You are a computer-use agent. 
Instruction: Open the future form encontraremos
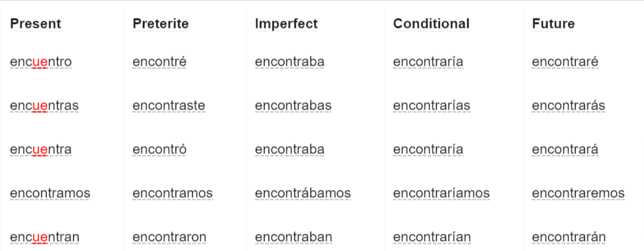coord(578,193)
